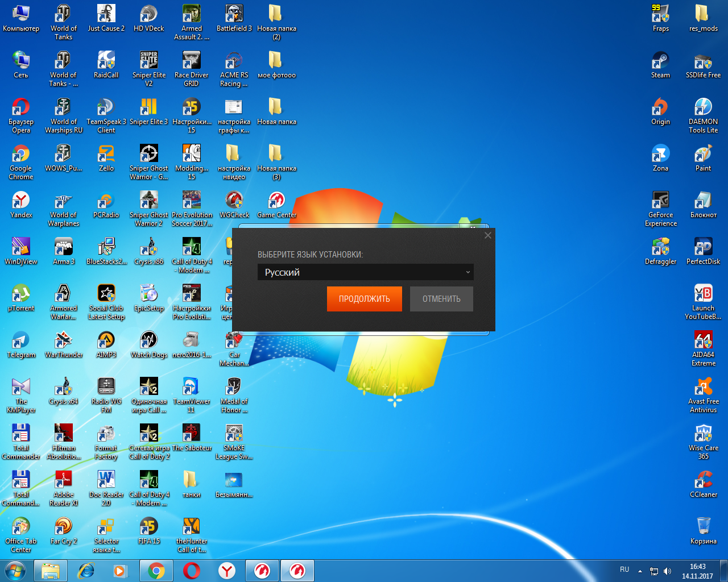Viewport: 728px width, 582px height.
Task: Select the Watch Dogs shortcut
Action: tap(148, 344)
